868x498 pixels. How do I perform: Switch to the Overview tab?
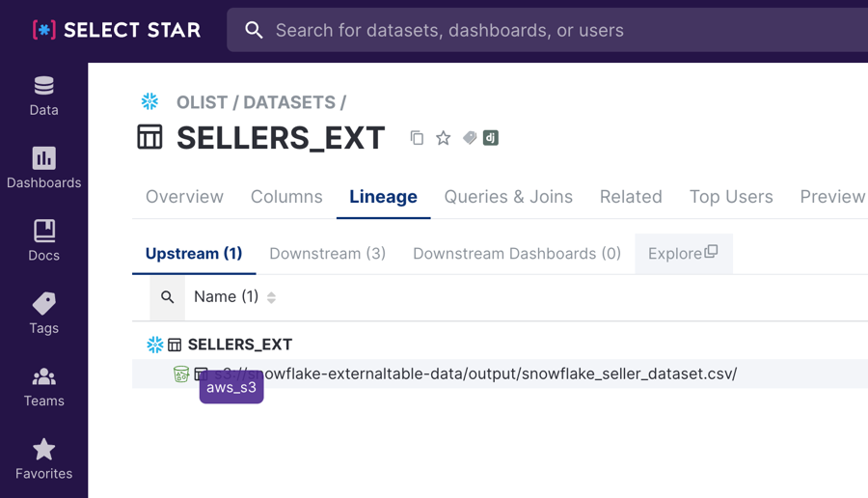184,197
